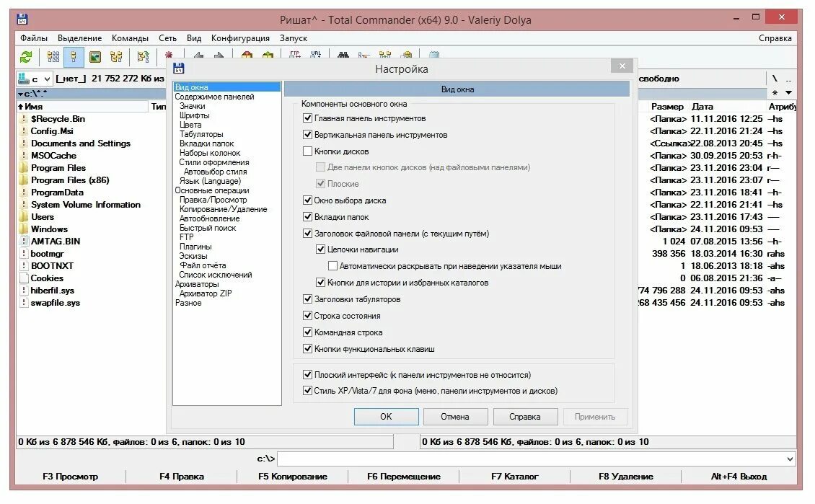Image resolution: width=815 pixels, height=504 pixels.
Task: Click the Отмена button
Action: pos(455,417)
